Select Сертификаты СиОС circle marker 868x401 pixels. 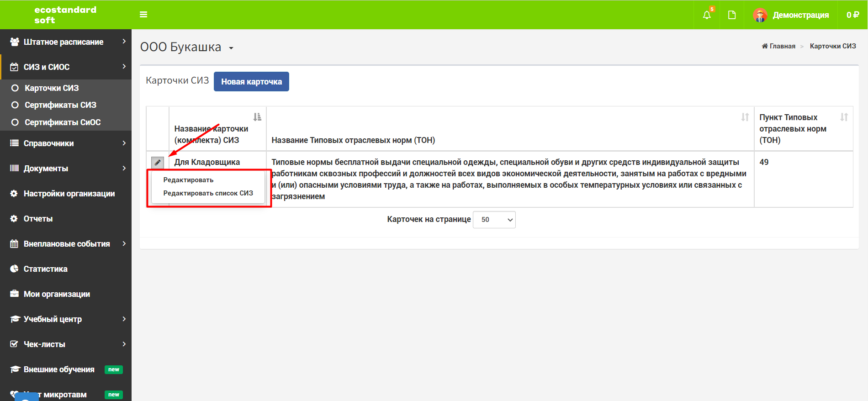(15, 122)
